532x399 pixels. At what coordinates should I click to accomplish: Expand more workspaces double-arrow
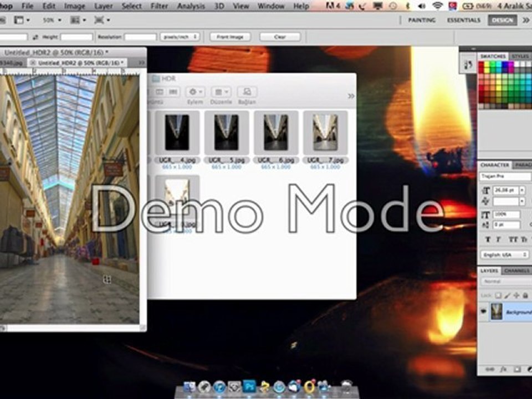coord(525,20)
